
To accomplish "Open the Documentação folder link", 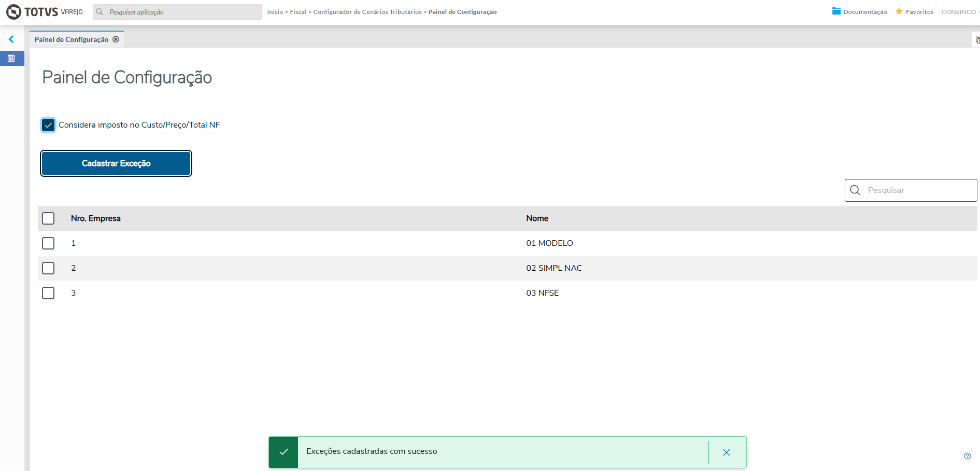I will pyautogui.click(x=859, y=11).
